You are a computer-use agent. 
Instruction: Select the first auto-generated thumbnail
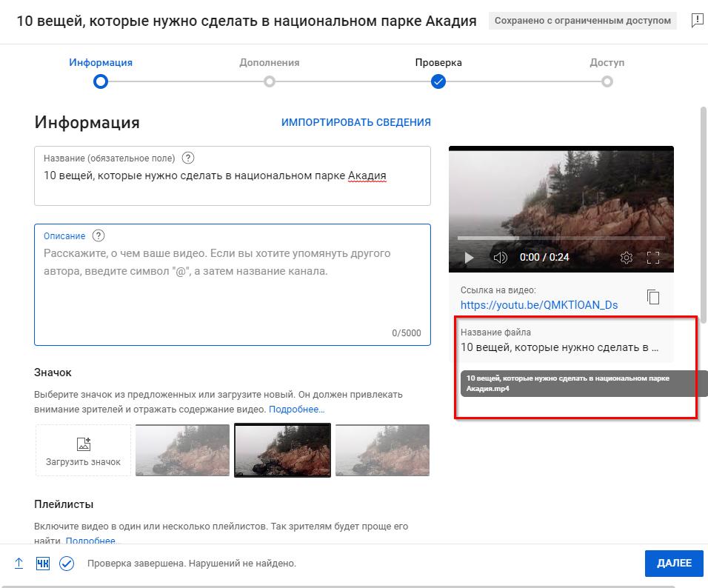click(182, 450)
